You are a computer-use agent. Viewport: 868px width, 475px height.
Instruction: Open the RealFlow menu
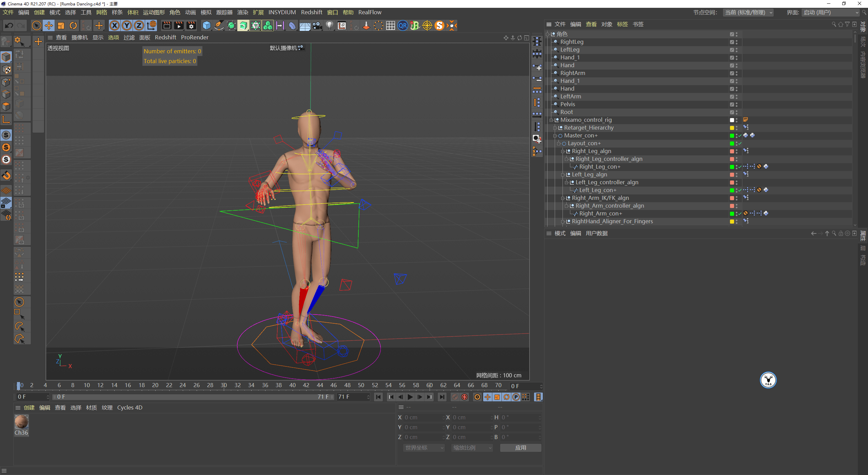370,12
